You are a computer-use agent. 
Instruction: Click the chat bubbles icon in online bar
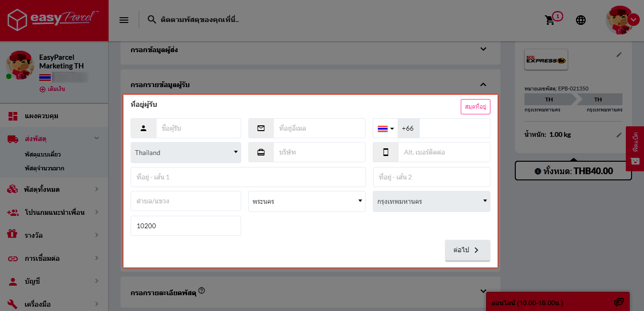point(619,302)
